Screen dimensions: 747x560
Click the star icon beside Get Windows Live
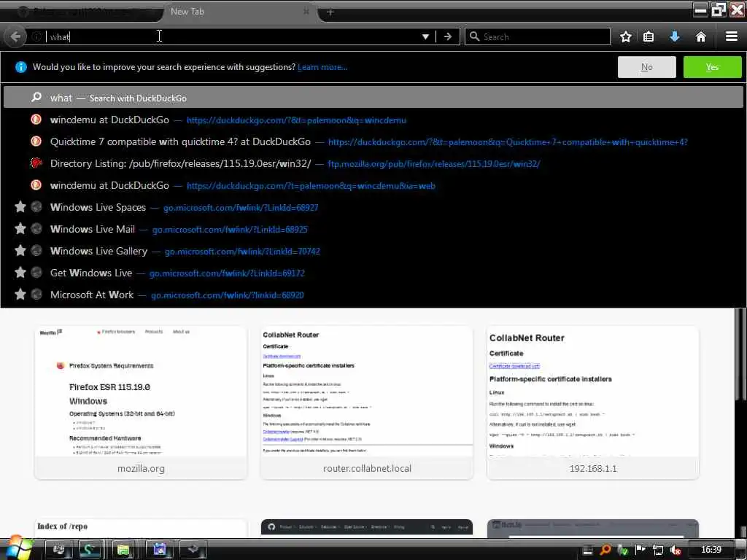click(x=20, y=273)
